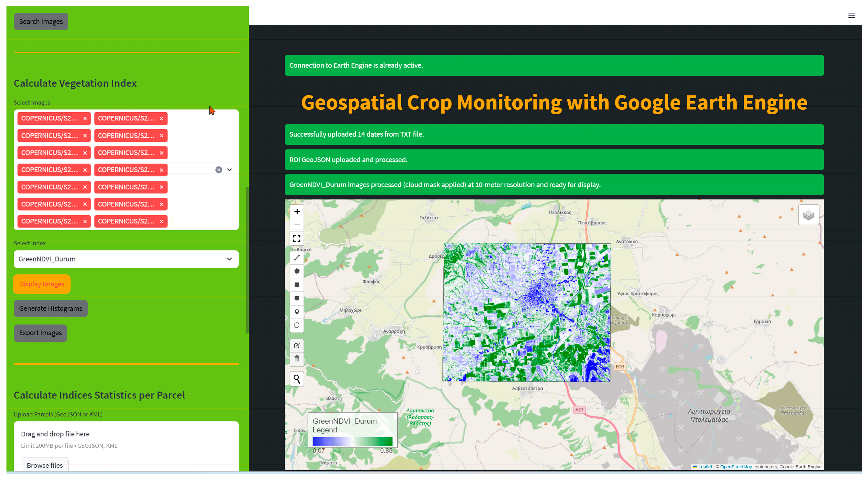
Task: Click the Display Images button
Action: 42,284
